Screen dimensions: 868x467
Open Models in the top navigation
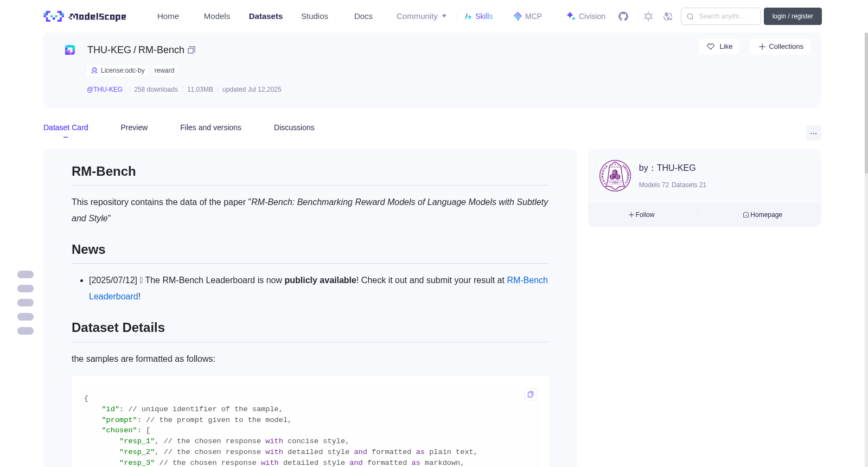217,16
